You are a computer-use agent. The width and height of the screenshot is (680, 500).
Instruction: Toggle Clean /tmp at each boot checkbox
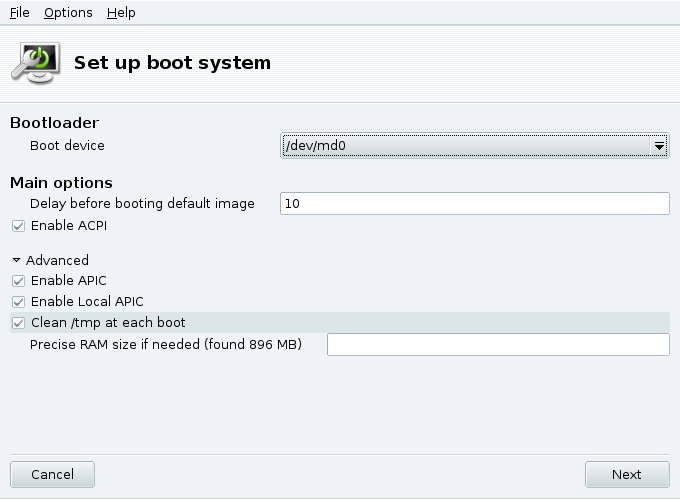(18, 323)
